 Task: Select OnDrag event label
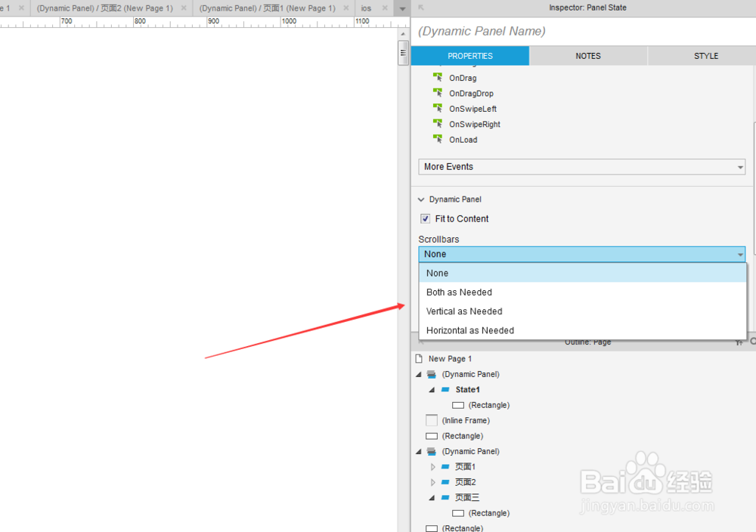(x=463, y=78)
